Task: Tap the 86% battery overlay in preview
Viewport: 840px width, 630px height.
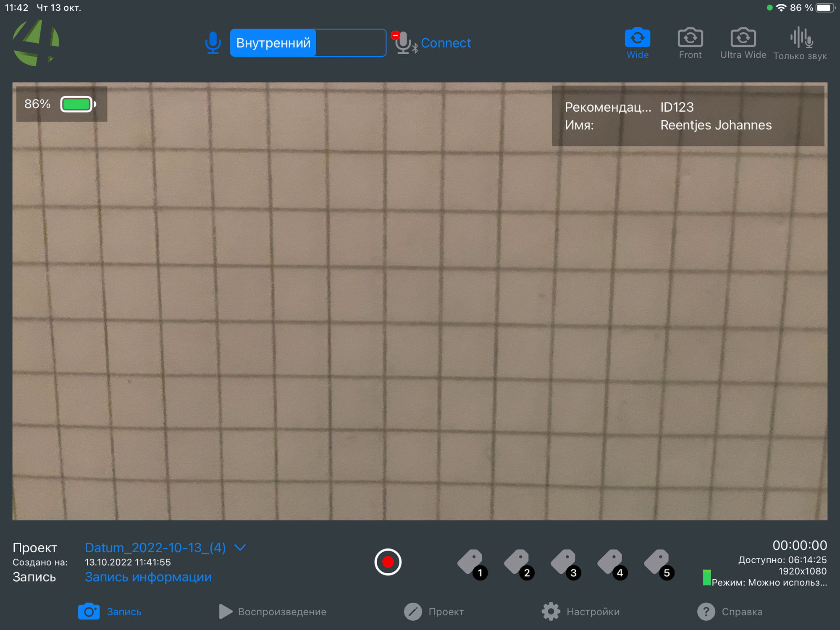Action: pos(62,104)
